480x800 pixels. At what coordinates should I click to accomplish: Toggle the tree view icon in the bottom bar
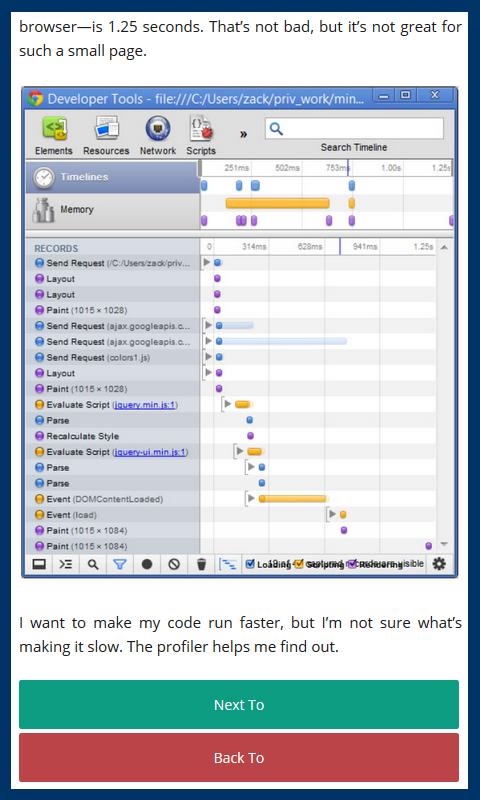228,564
